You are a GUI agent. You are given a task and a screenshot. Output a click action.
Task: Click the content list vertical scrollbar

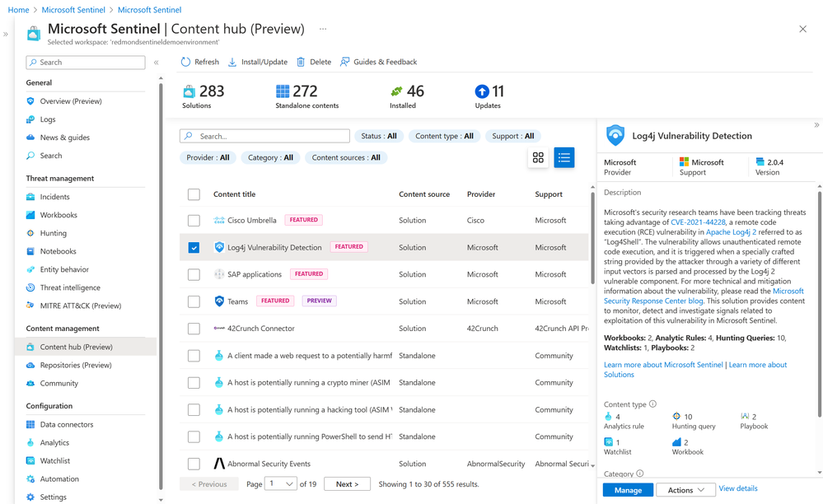coord(592,239)
